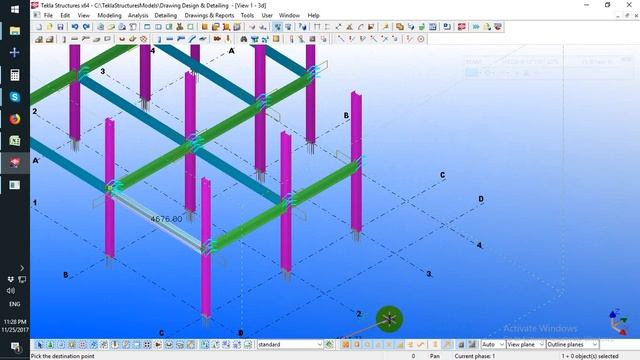The height and width of the screenshot is (360, 640).
Task: Select the contour plate tool
Action: (202, 39)
